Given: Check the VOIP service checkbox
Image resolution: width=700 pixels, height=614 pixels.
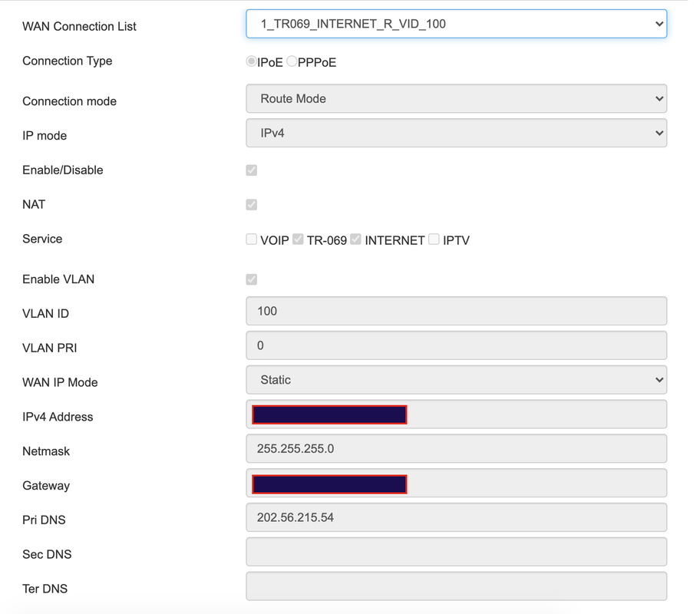Looking at the screenshot, I should tap(251, 239).
